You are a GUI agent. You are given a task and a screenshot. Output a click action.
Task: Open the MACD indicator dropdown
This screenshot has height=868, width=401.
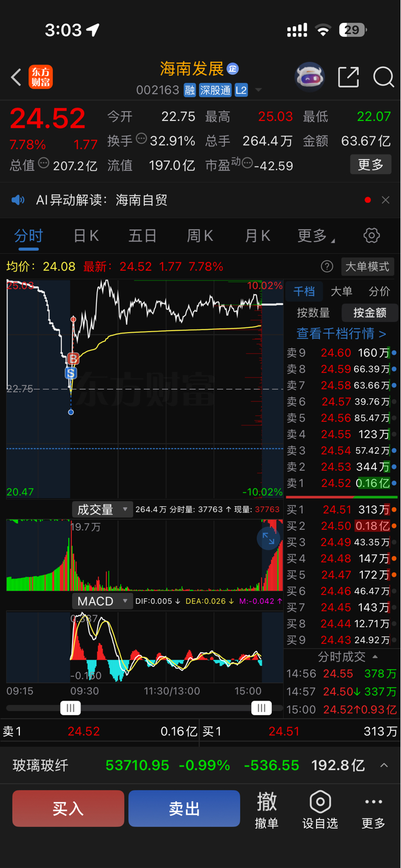[x=102, y=601]
